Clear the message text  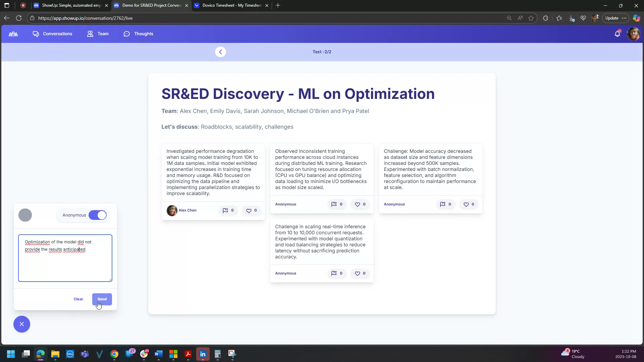click(78, 299)
